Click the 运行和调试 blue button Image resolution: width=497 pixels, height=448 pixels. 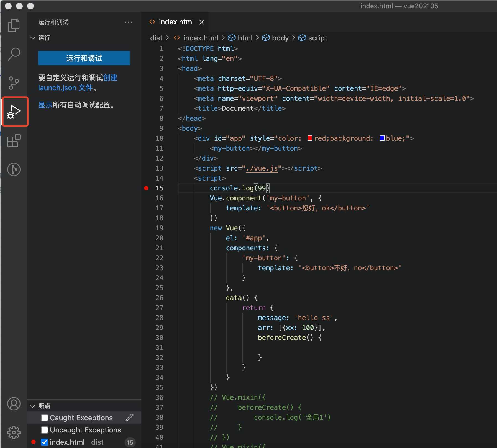pos(84,58)
